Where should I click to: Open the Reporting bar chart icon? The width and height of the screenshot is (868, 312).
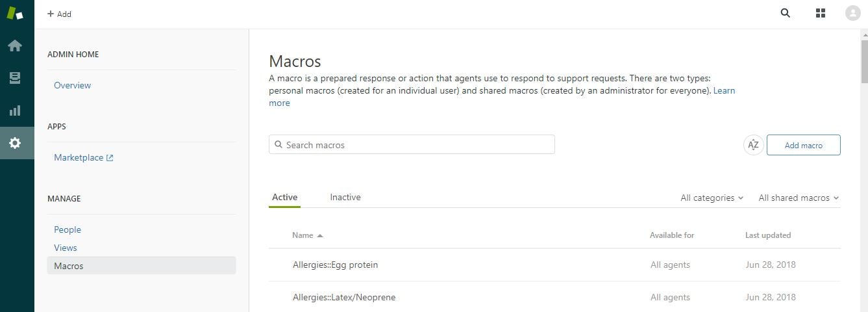14,110
